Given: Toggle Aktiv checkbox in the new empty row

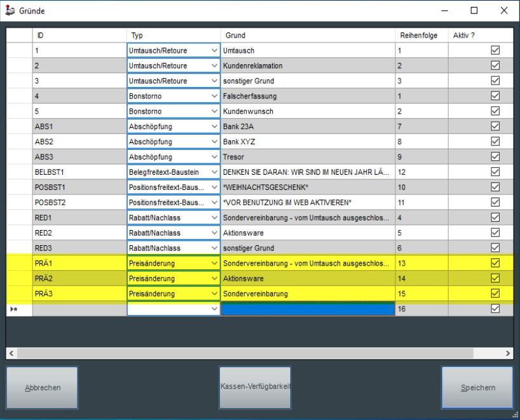Looking at the screenshot, I should [x=495, y=309].
